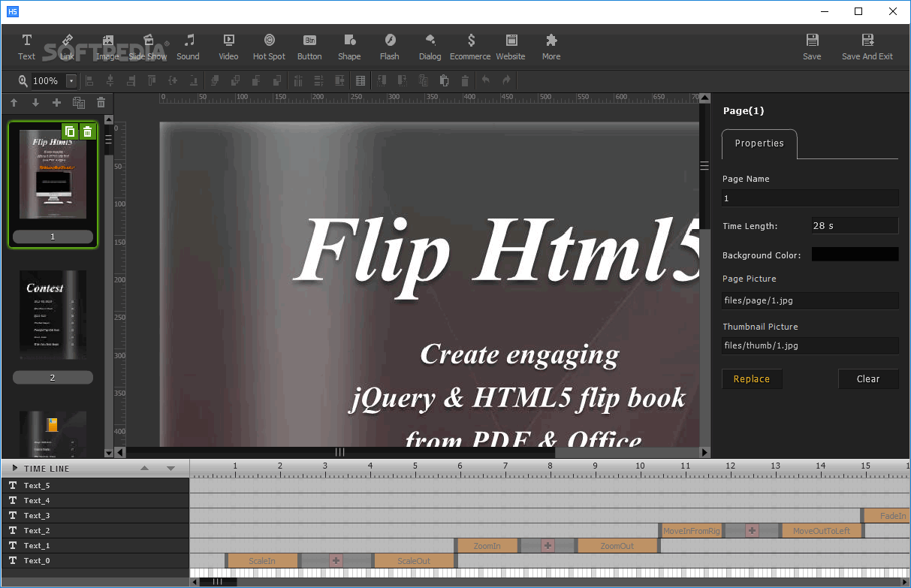911x588 pixels.
Task: Click the Page Picture path field
Action: point(810,300)
